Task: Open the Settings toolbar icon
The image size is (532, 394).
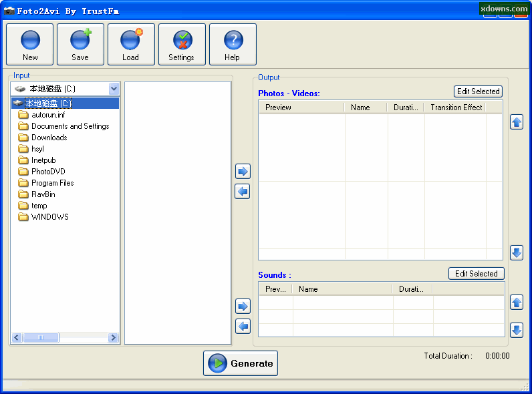Action: pyautogui.click(x=182, y=45)
